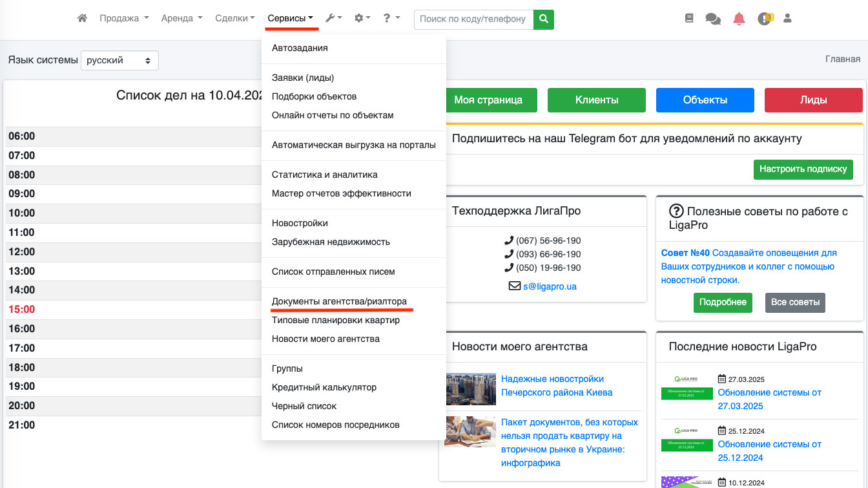Expand the Сделки dropdown menu
This screenshot has height=488, width=868.
click(235, 19)
